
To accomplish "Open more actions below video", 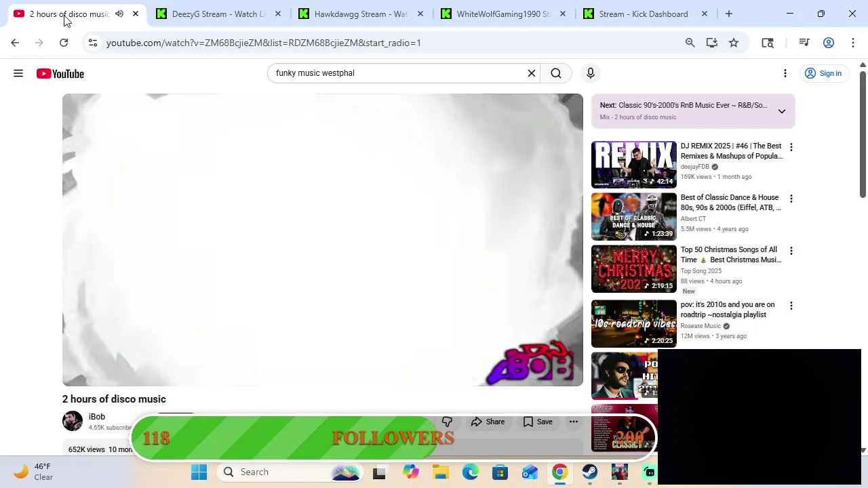I will tap(574, 422).
